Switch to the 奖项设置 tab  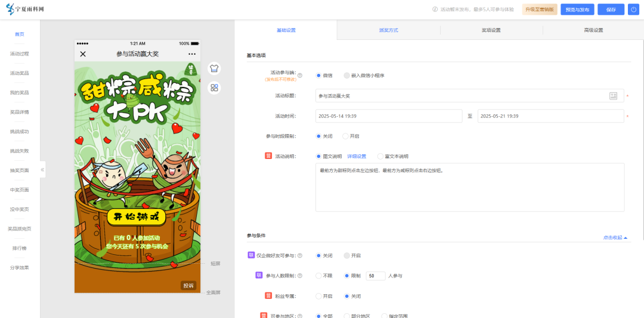[x=491, y=30]
